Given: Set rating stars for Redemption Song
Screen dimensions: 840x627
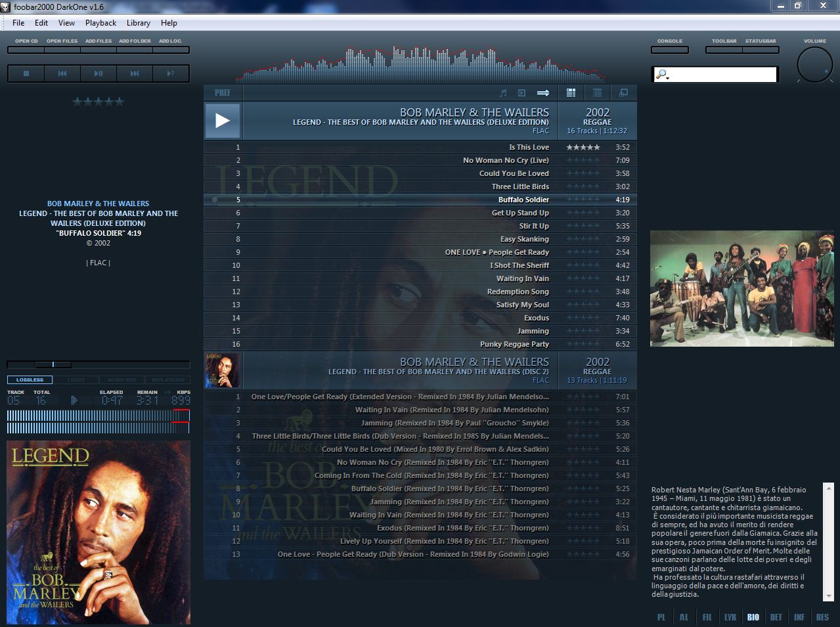Looking at the screenshot, I should (583, 292).
